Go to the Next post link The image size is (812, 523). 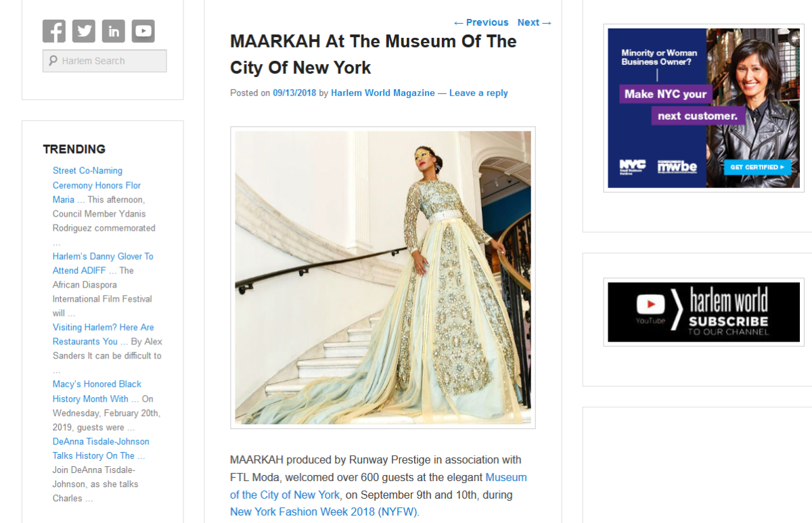pyautogui.click(x=535, y=22)
